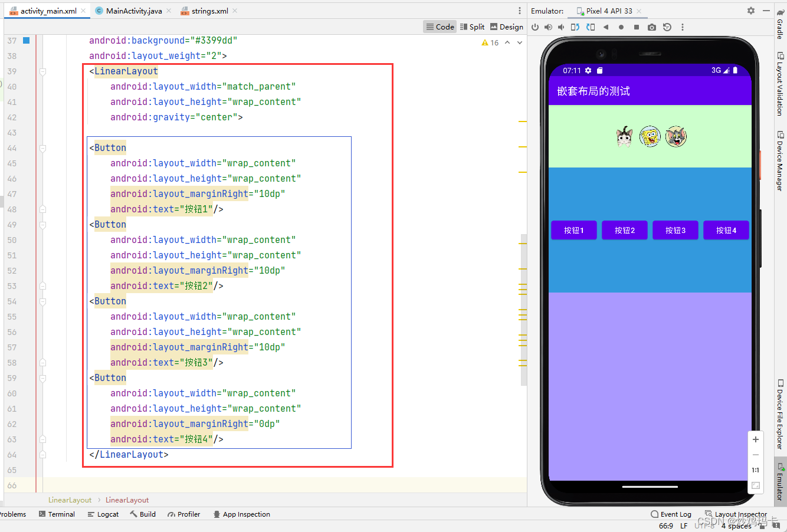Open the 4 spaces indent selector
Image resolution: width=787 pixels, height=532 pixels.
point(736,526)
